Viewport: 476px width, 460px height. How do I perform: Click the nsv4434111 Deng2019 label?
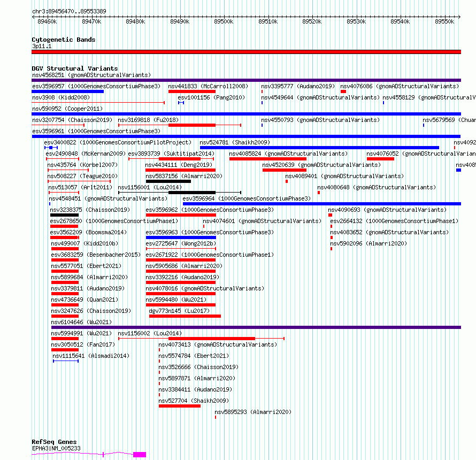pos(179,165)
